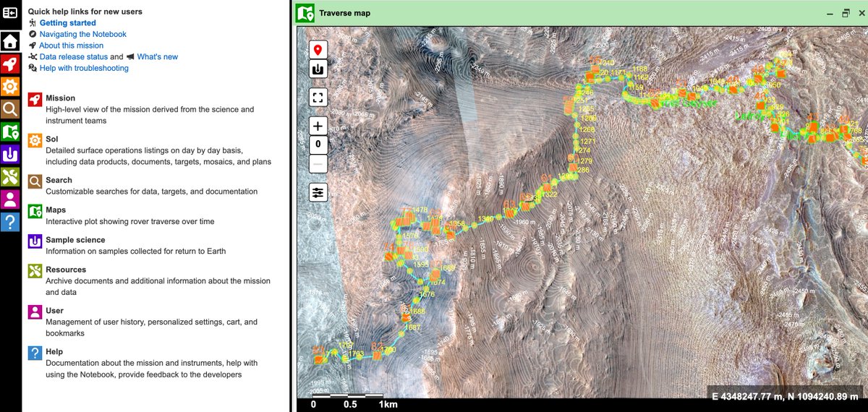Go to Home via sidebar house icon

coord(10,40)
